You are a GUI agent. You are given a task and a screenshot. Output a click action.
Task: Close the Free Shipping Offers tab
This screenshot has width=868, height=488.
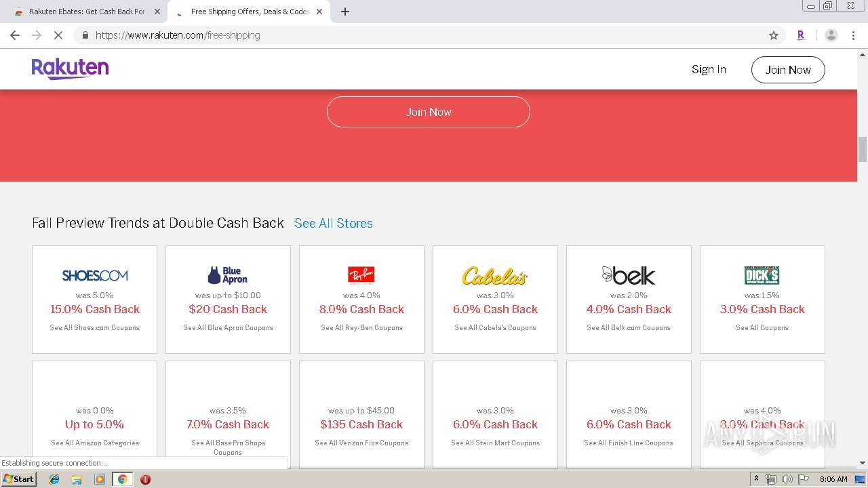pyautogui.click(x=319, y=12)
